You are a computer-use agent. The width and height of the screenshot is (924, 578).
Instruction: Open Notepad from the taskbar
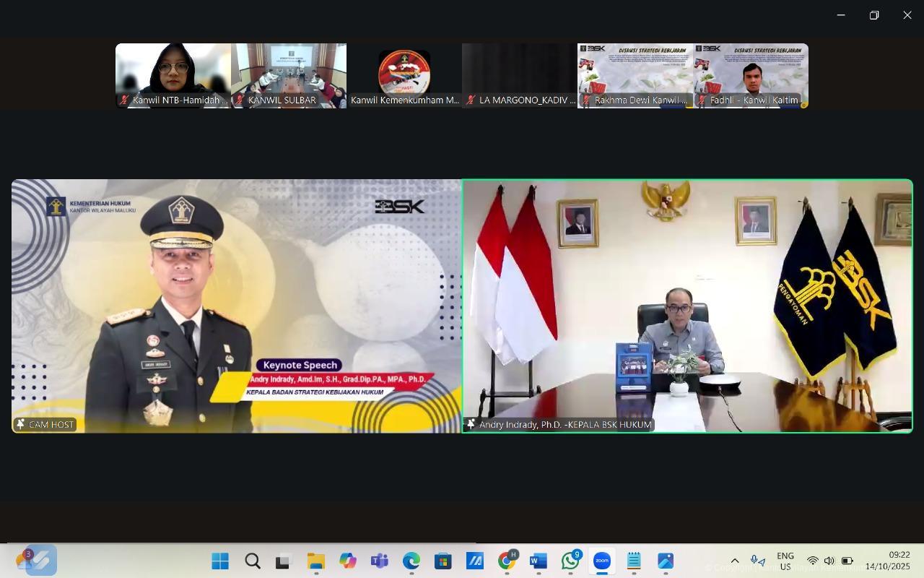[x=634, y=561]
